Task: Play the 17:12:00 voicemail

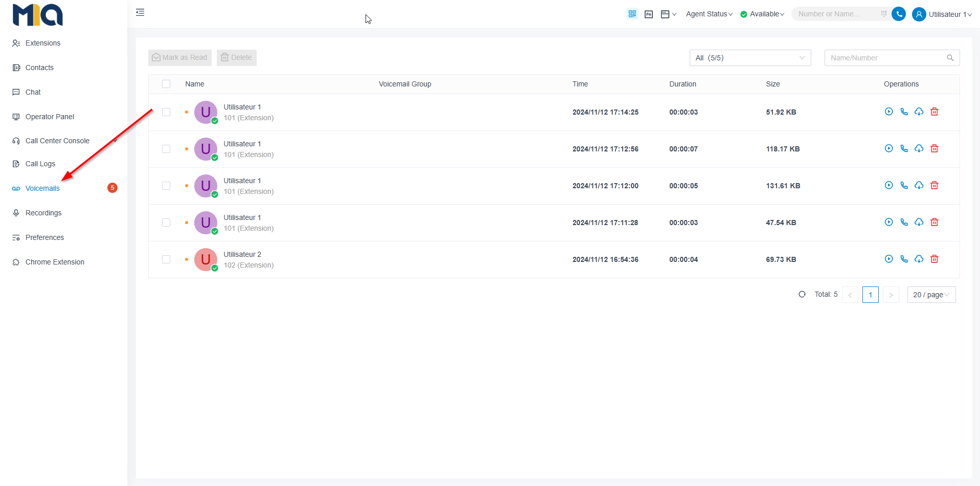Action: point(889,185)
